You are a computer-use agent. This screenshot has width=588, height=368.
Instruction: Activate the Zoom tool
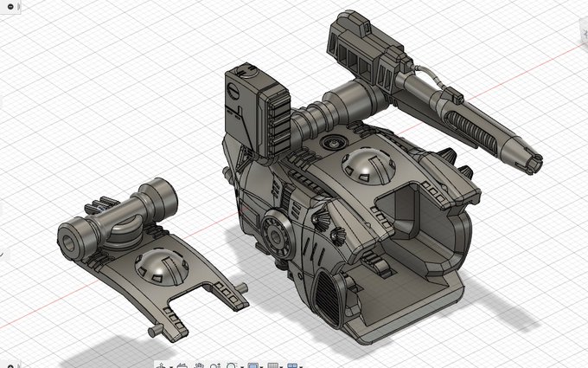pos(215,365)
